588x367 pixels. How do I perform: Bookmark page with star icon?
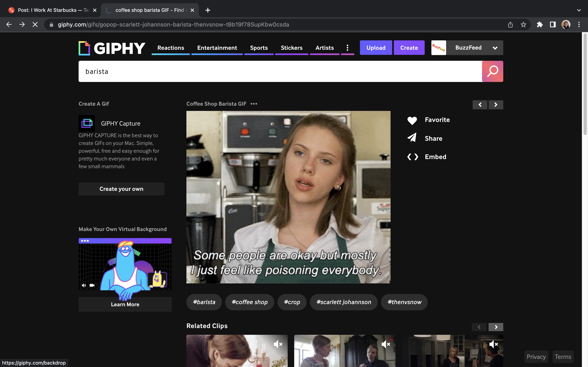point(523,24)
